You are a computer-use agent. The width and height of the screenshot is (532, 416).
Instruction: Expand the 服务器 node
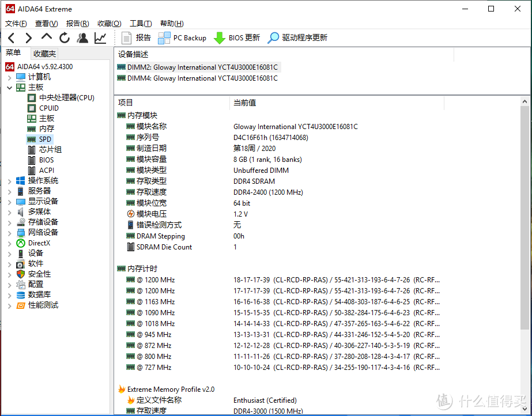[9, 191]
